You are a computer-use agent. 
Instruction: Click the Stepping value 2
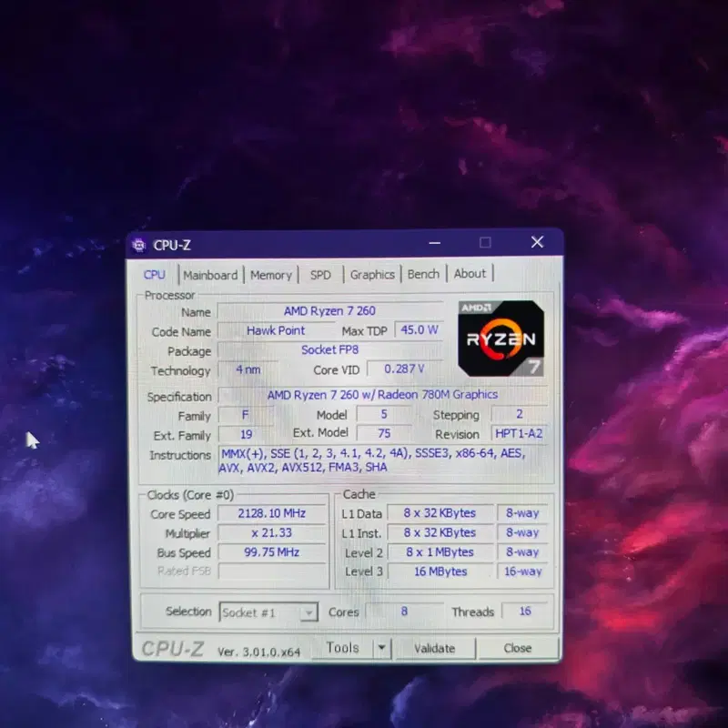coord(520,414)
